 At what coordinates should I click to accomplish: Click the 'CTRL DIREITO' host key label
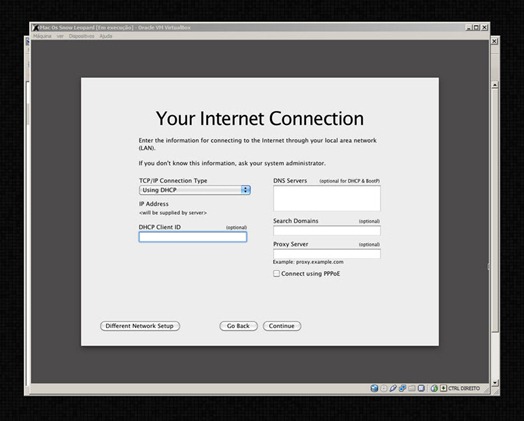464,388
